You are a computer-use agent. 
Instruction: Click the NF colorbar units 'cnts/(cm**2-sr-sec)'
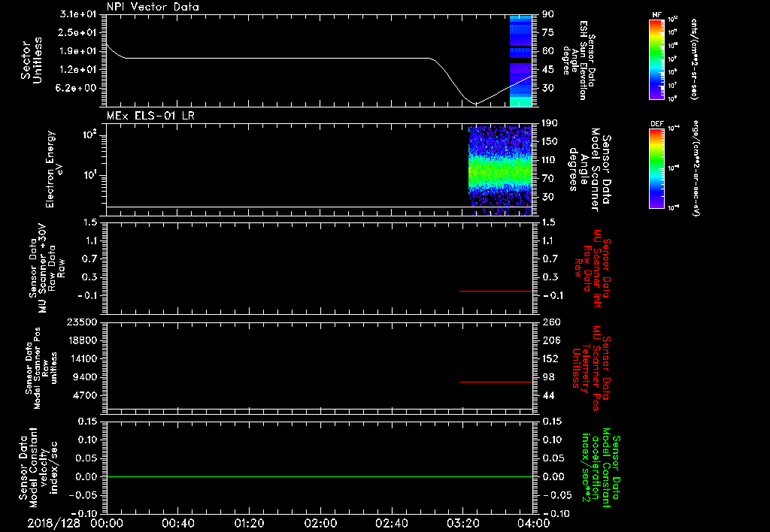[x=694, y=59]
